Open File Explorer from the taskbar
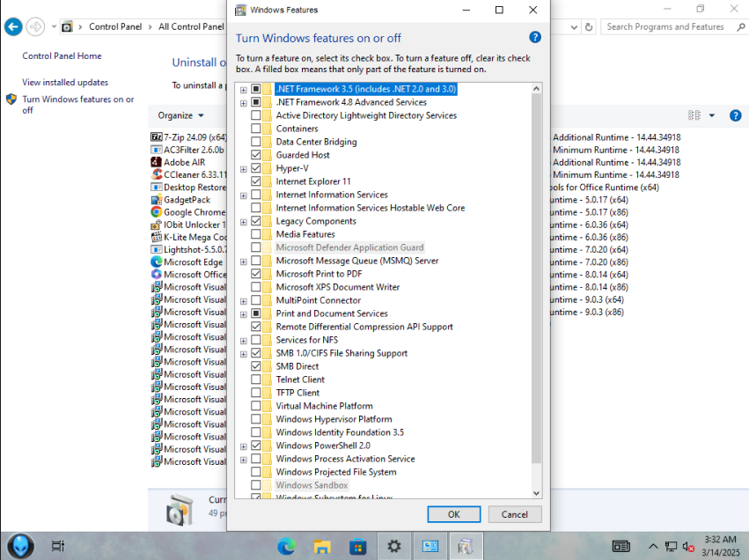This screenshot has width=749, height=560. 322,546
